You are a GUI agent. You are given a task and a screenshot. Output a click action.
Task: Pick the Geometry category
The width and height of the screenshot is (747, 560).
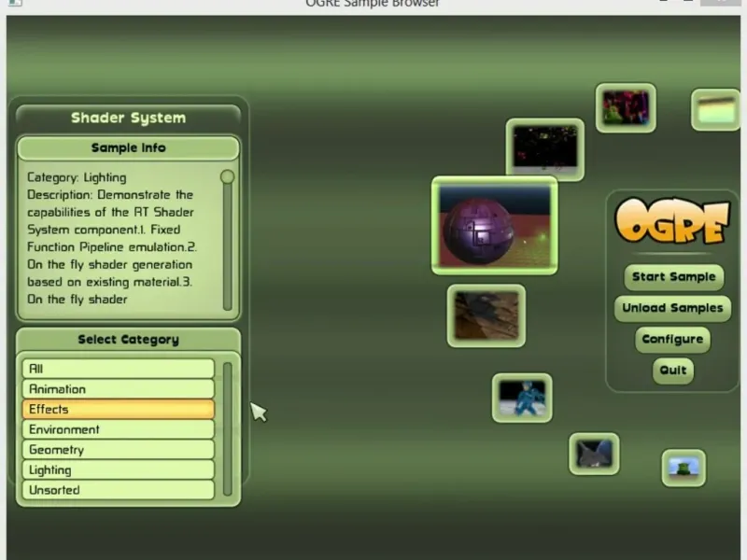119,450
